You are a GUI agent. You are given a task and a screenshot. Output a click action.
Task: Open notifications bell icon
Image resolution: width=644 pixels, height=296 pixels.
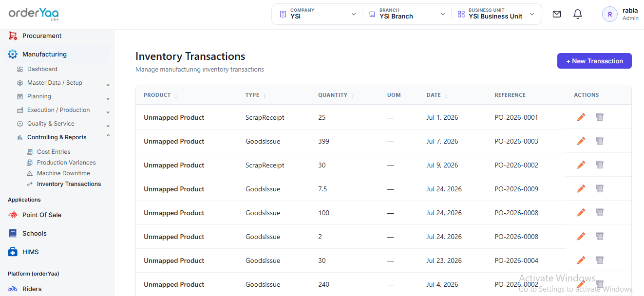coord(578,14)
